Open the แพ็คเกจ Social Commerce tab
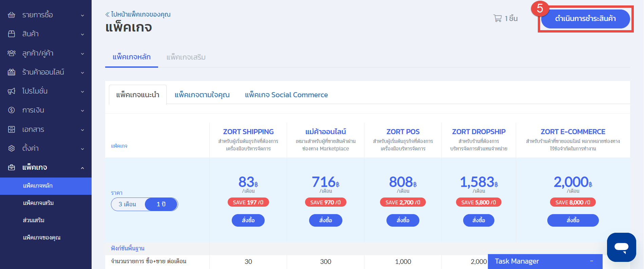Viewport: 644px width, 269px height. (286, 95)
